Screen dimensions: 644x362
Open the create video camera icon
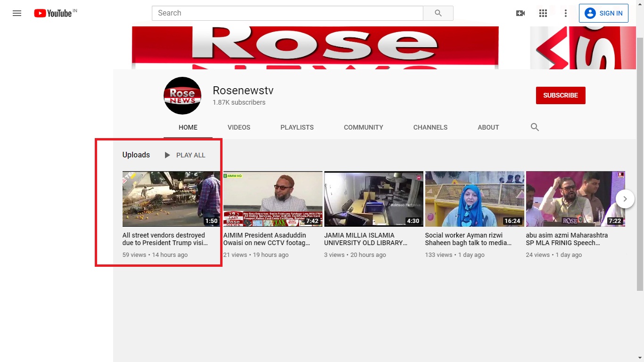click(520, 13)
